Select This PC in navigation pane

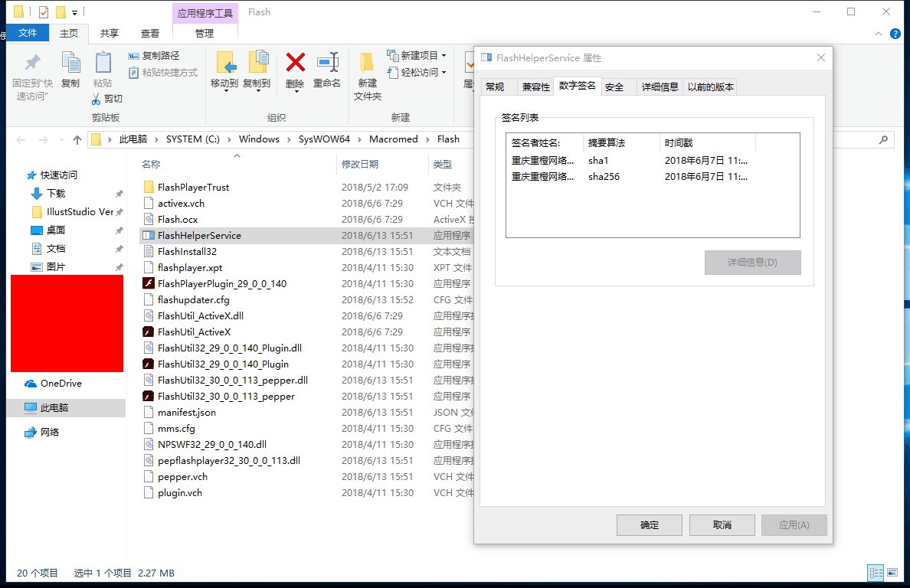[54, 407]
